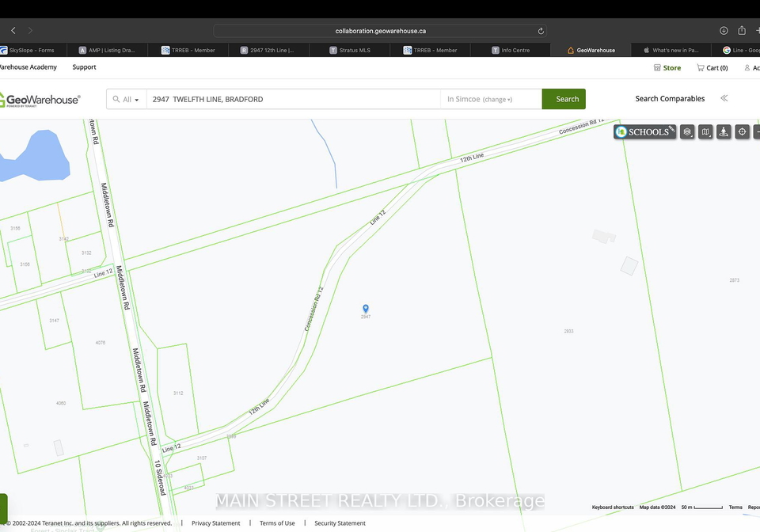Toggle the SCHOOLS map overlay button
760x532 pixels.
(644, 131)
